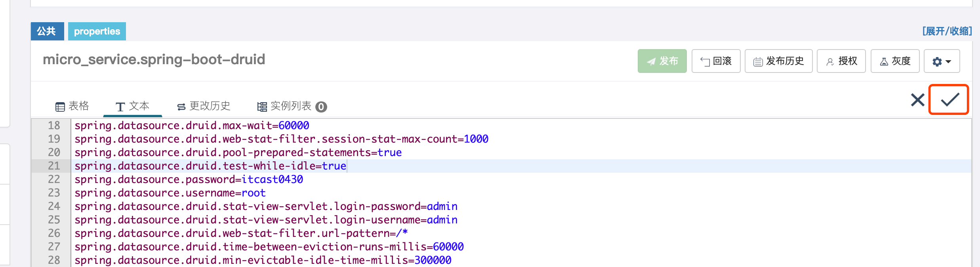
Task: Open the 更改历史 change history tab
Action: [204, 106]
